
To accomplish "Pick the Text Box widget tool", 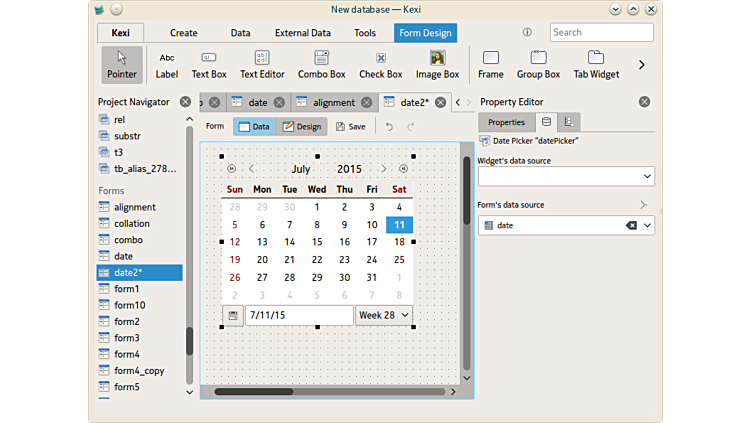I will click(x=209, y=64).
